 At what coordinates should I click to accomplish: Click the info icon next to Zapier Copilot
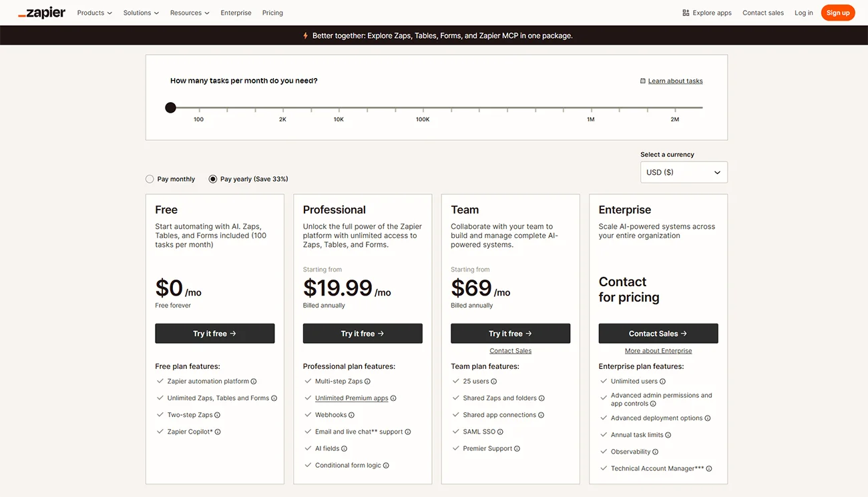(x=219, y=431)
